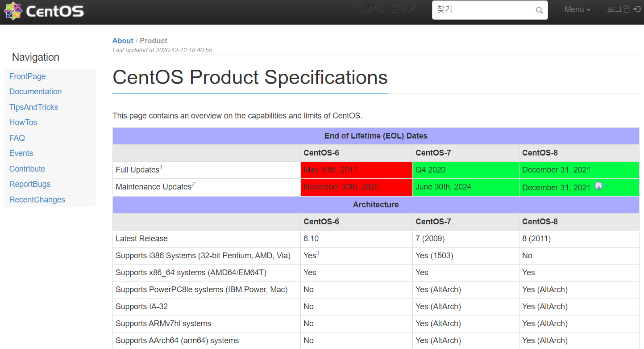Click the green Q4 2020 cell
Image resolution: width=644 pixels, height=349 pixels.
pos(466,170)
